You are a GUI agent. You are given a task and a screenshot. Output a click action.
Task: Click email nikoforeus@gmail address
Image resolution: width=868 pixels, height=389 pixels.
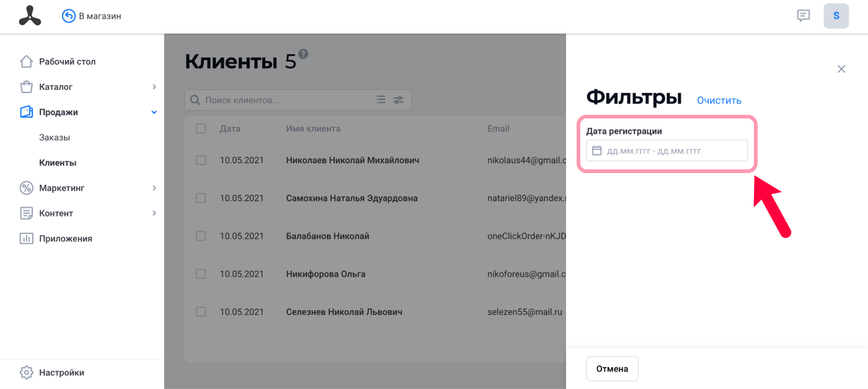pyautogui.click(x=527, y=274)
